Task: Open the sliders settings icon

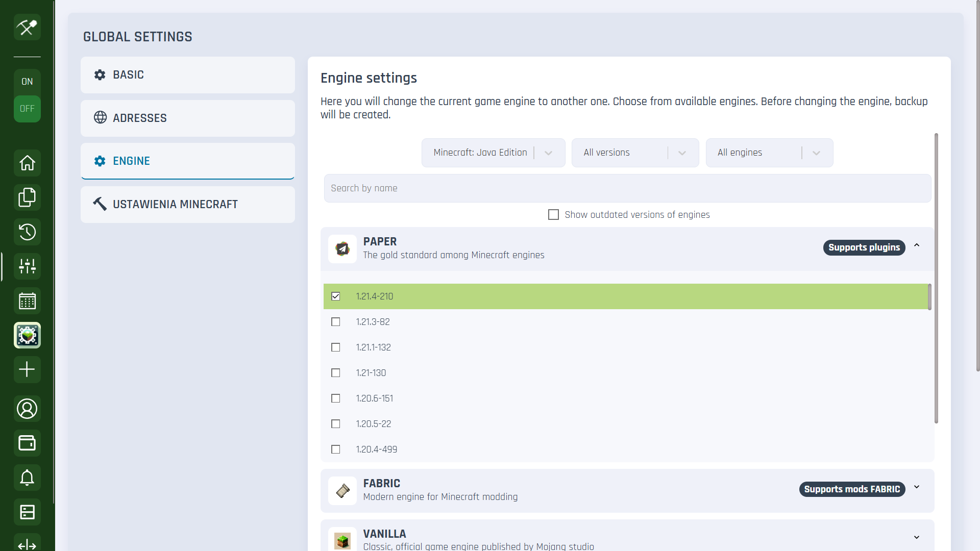Action: 27,266
